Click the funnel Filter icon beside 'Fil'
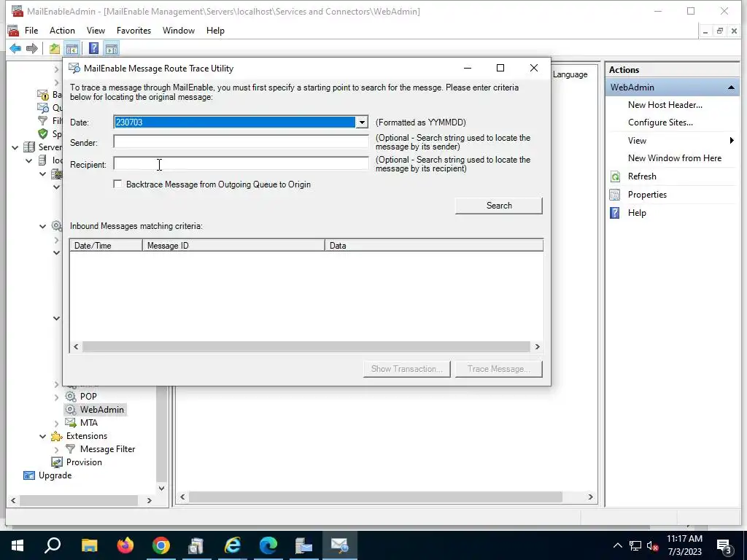Image resolution: width=747 pixels, height=560 pixels. (x=43, y=120)
